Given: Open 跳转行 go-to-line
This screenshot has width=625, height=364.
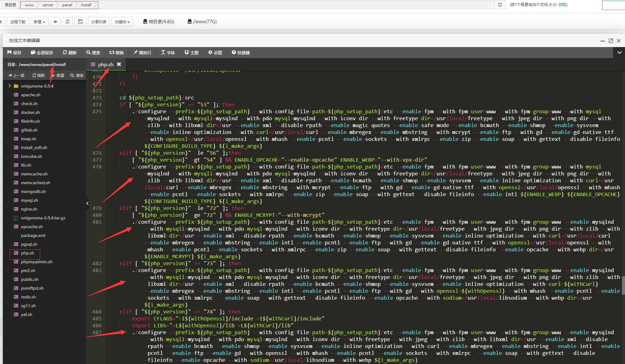Looking at the screenshot, I should tap(142, 52).
